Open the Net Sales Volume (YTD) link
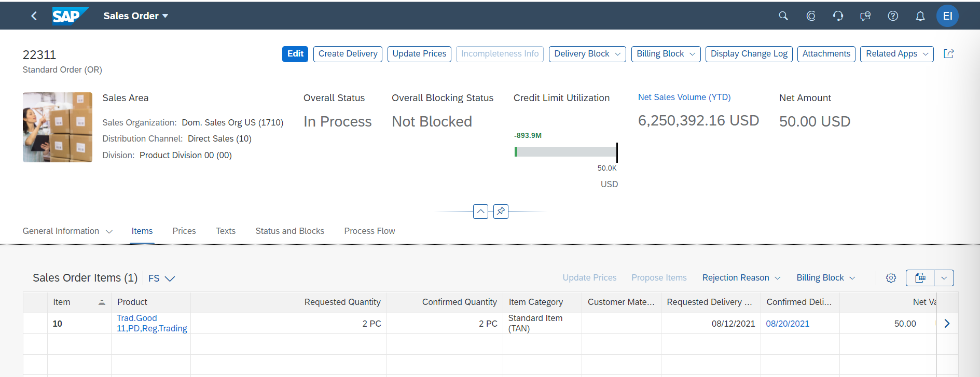 pyautogui.click(x=684, y=97)
